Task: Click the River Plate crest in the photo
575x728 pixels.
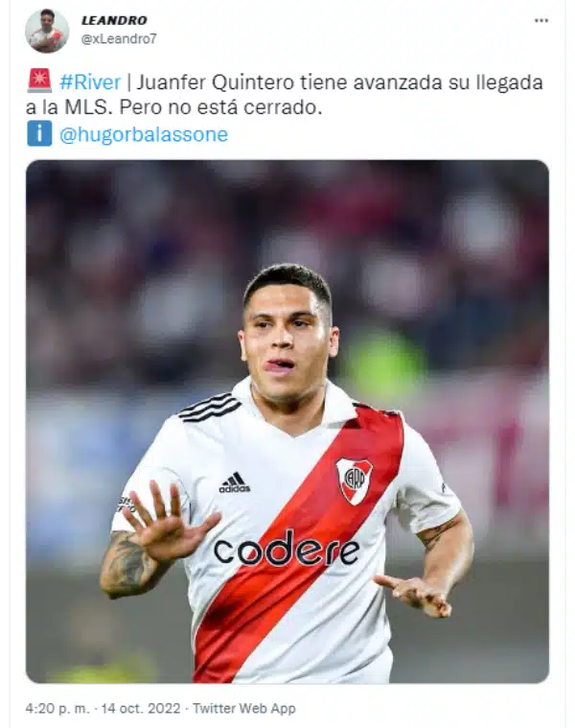Action: click(x=355, y=481)
